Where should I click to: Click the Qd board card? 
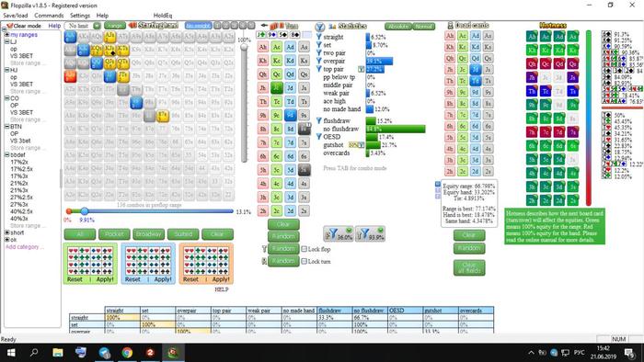coord(291,74)
